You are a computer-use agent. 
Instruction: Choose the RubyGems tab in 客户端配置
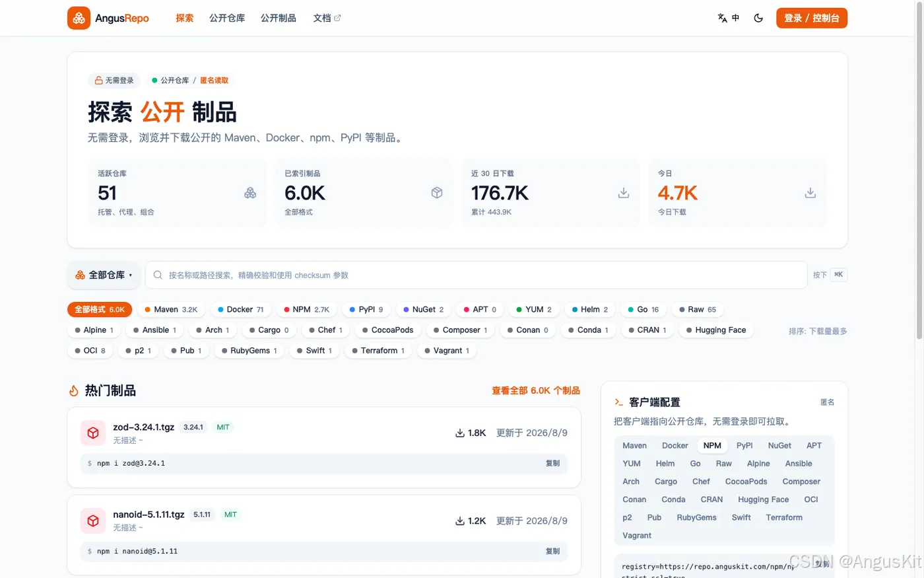click(x=696, y=518)
